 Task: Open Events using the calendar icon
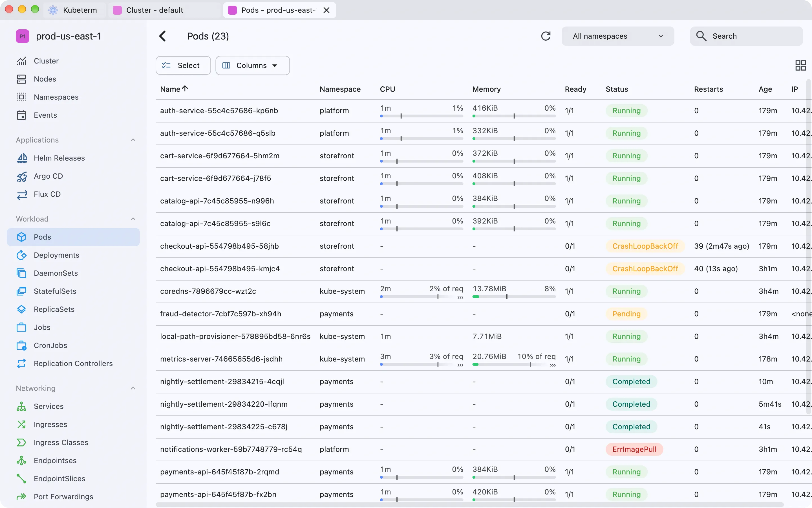(x=21, y=115)
